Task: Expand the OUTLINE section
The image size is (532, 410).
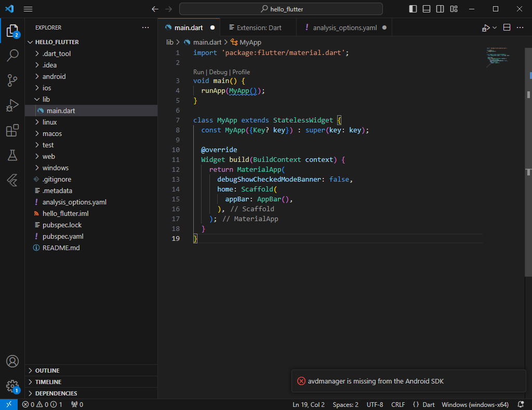Action: click(x=91, y=371)
